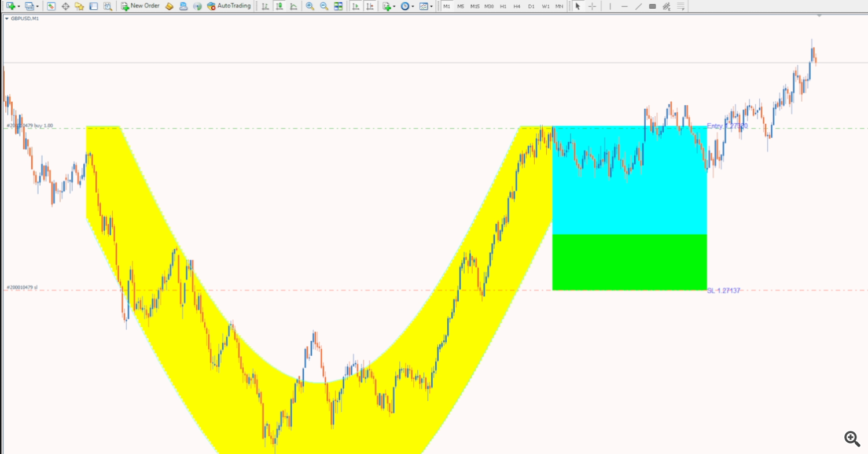Expand the Profiles dropdown arrow
This screenshot has height=454, width=868.
point(38,6)
